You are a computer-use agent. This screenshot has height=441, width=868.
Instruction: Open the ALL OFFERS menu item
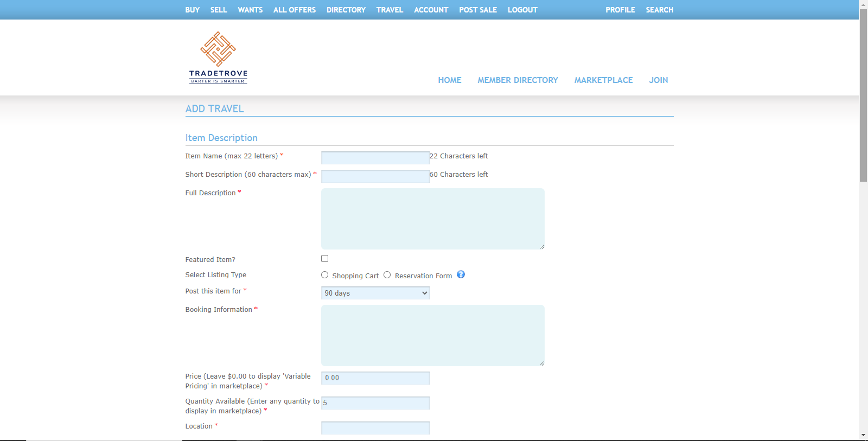point(294,10)
